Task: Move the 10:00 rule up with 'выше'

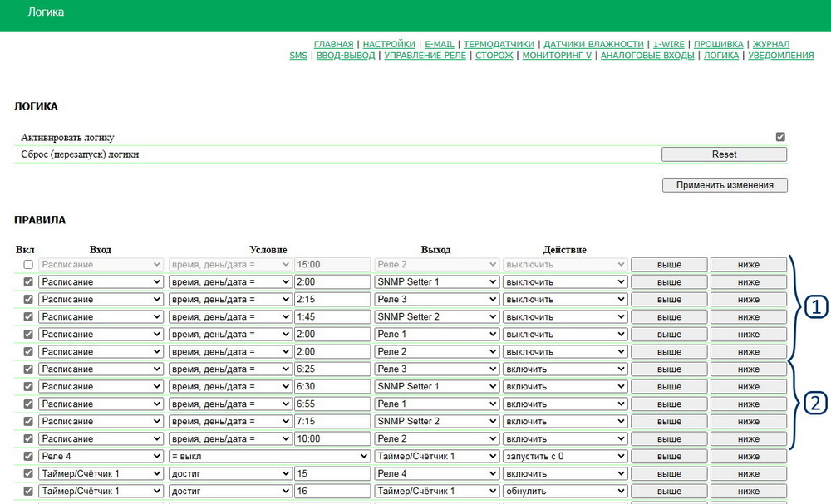Action: click(669, 438)
